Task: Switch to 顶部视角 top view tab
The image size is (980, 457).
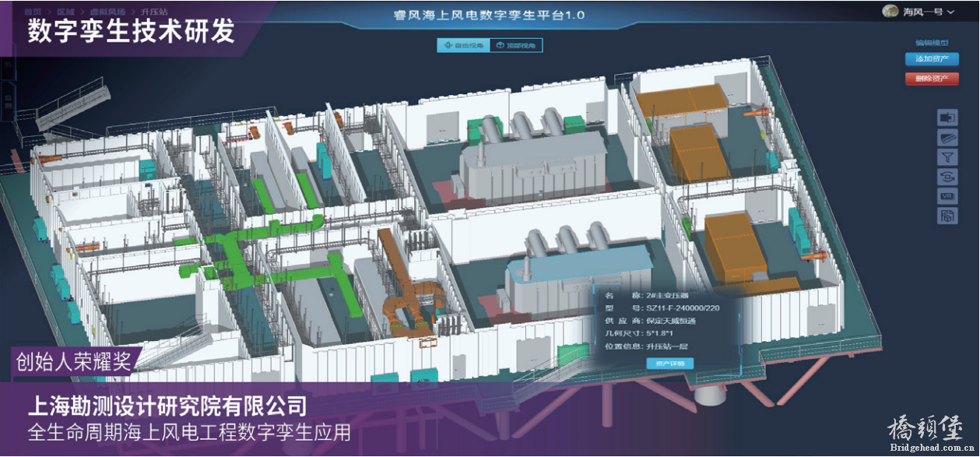Action: (516, 46)
